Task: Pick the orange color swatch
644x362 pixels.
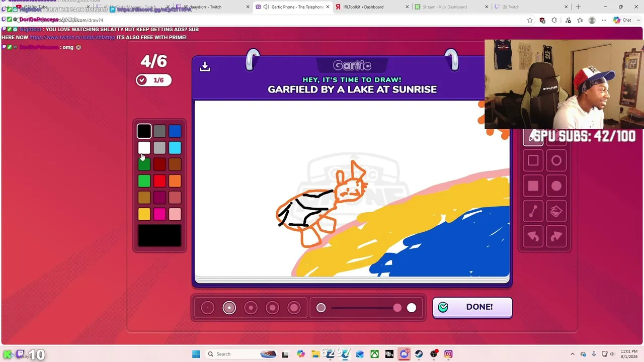Action: [175, 181]
